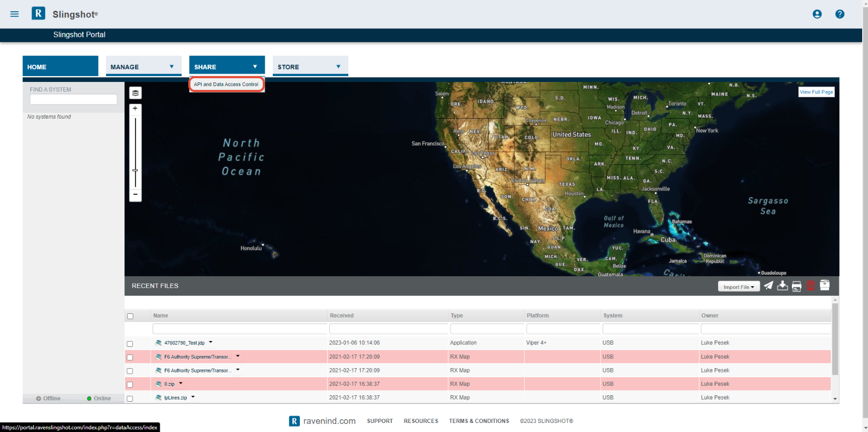Open the help question mark icon

point(840,14)
